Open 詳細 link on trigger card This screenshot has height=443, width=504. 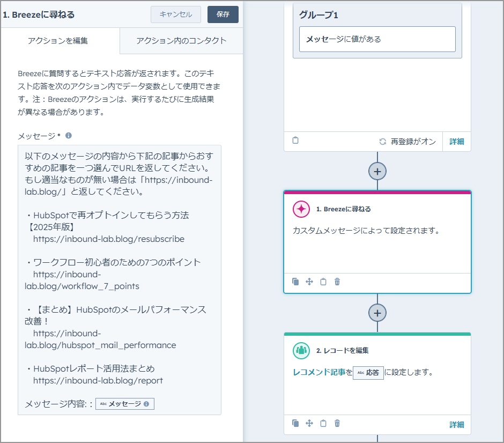click(456, 142)
